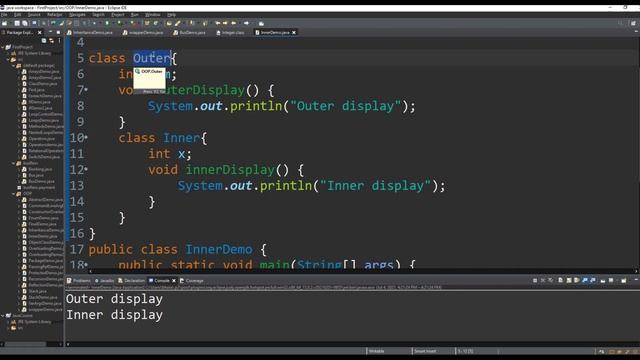Switch to the Coverage tab
This screenshot has width=640, height=360.
click(191, 280)
